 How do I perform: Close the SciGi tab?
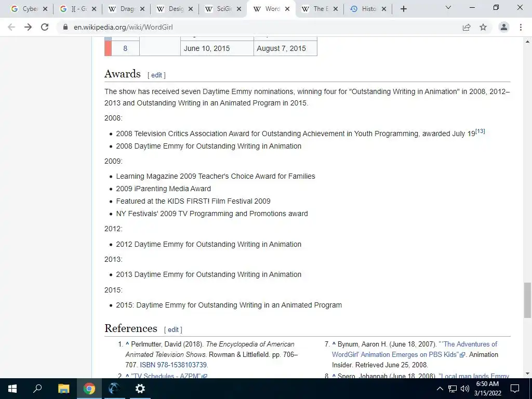[239, 9]
